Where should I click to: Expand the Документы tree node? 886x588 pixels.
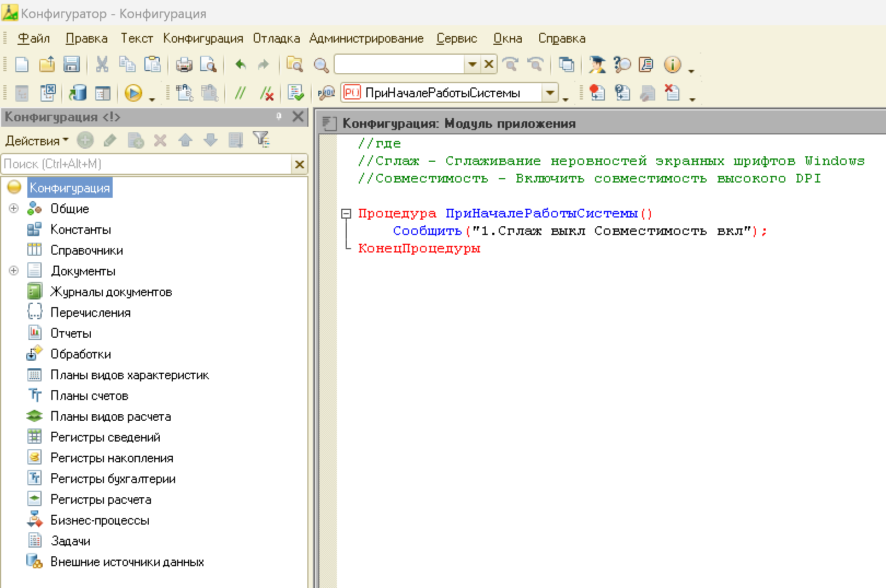pos(14,271)
